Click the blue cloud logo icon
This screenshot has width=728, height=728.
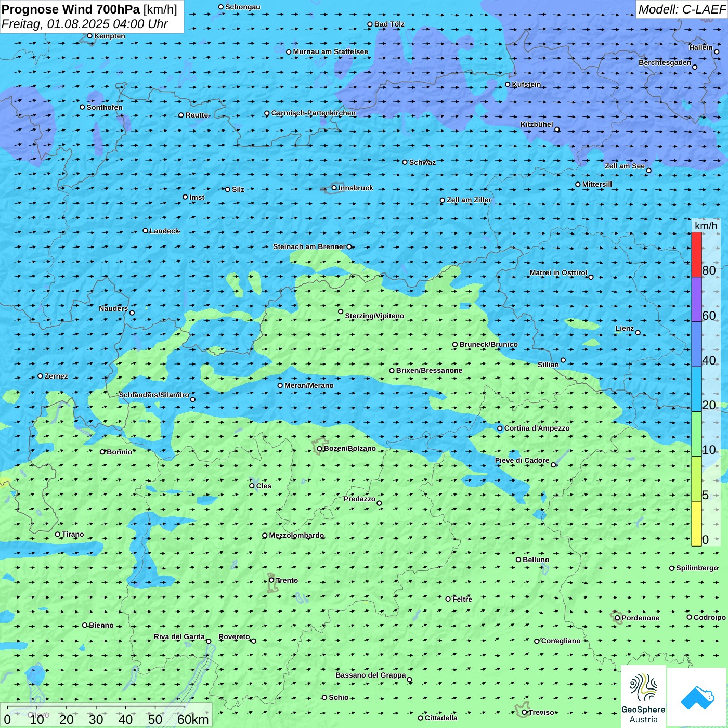pyautogui.click(x=697, y=697)
